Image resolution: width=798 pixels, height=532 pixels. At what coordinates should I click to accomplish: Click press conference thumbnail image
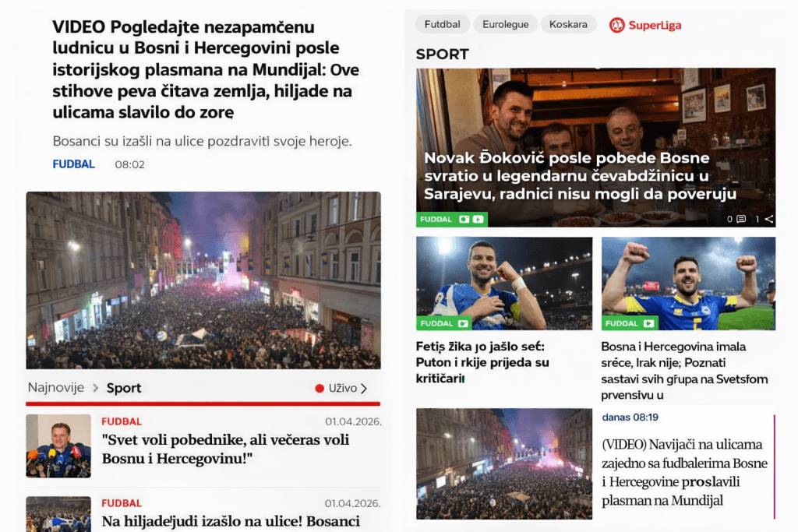[58, 446]
